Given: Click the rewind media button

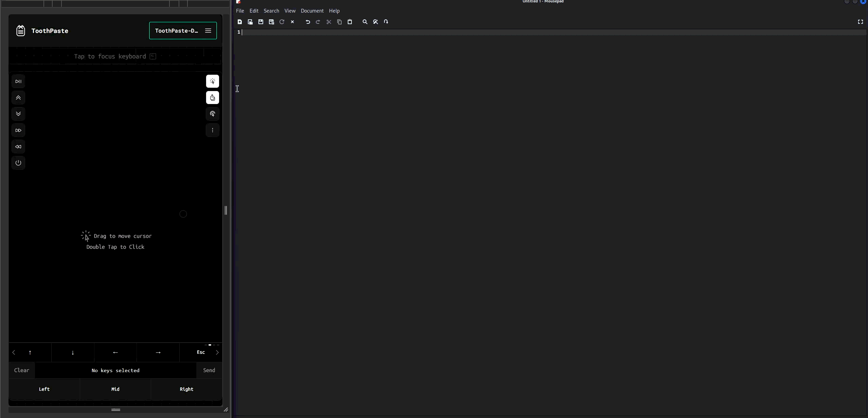Looking at the screenshot, I should tap(18, 146).
